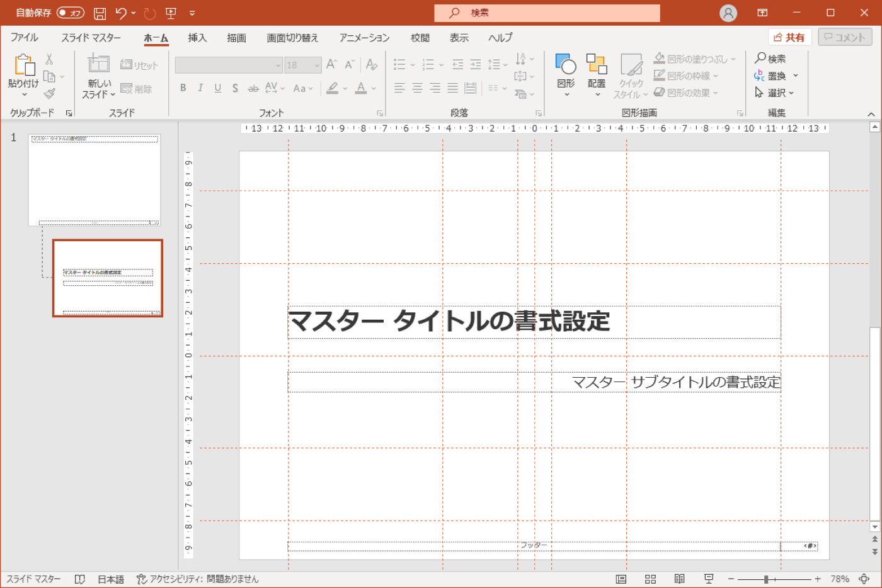Collapse the ribbon chevron
The height and width of the screenshot is (588, 882).
pyautogui.click(x=871, y=114)
